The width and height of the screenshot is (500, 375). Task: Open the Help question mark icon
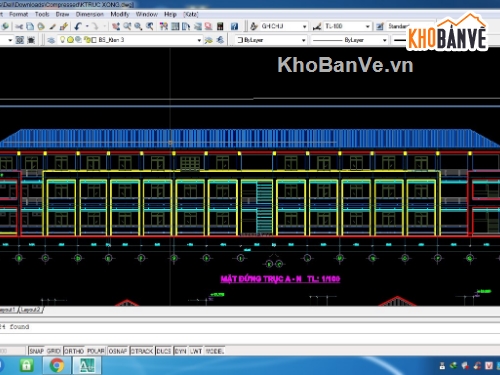(234, 26)
